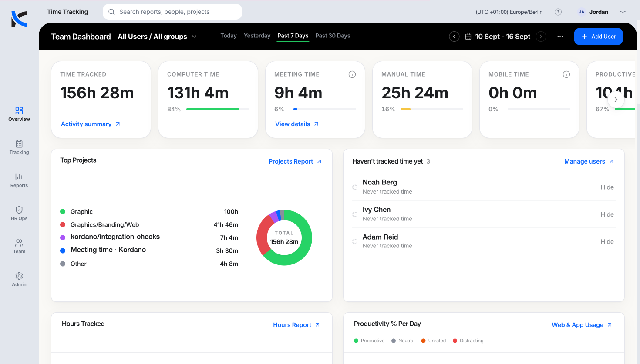
Task: Toggle the Neutral legend item
Action: point(403,341)
